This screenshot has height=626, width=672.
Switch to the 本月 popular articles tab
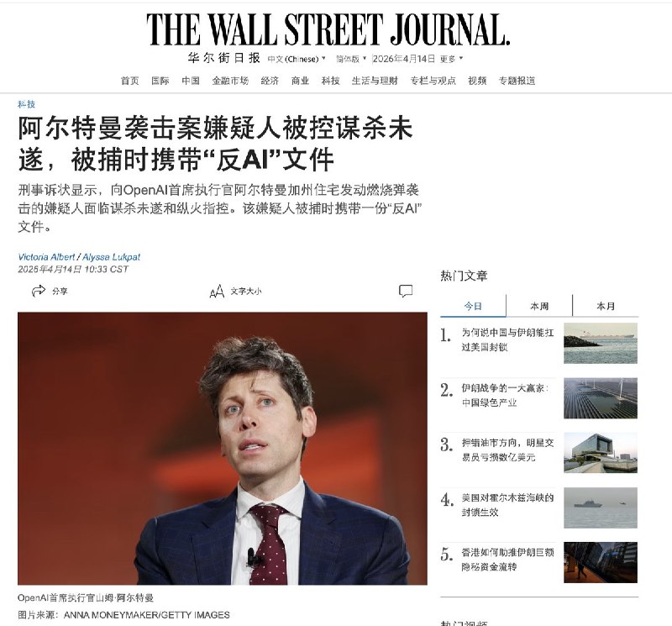point(606,306)
